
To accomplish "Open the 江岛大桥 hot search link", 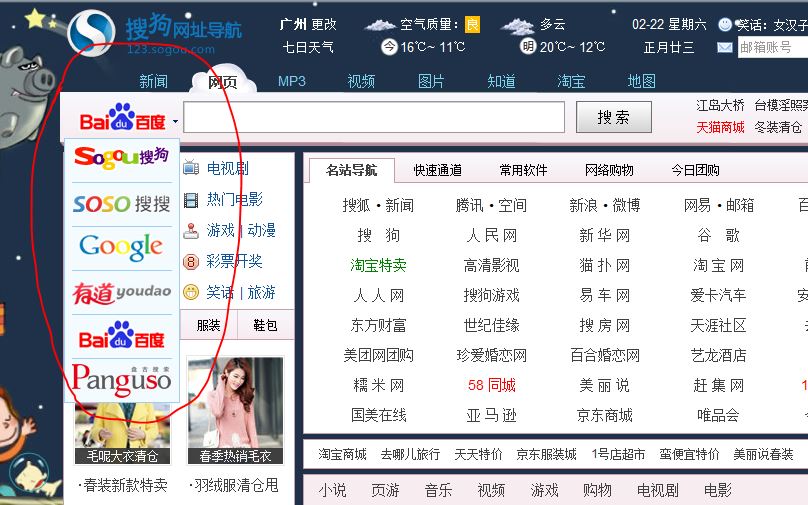I will pyautogui.click(x=720, y=106).
